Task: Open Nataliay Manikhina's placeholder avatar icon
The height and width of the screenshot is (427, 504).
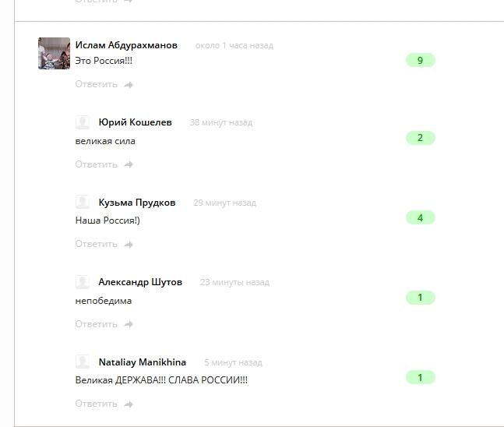Action: point(83,362)
